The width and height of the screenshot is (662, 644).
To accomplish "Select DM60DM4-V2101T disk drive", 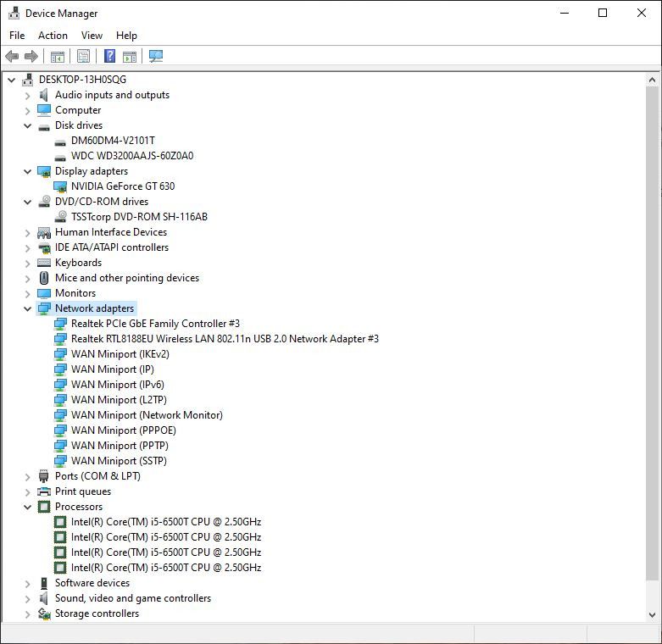I will (113, 141).
